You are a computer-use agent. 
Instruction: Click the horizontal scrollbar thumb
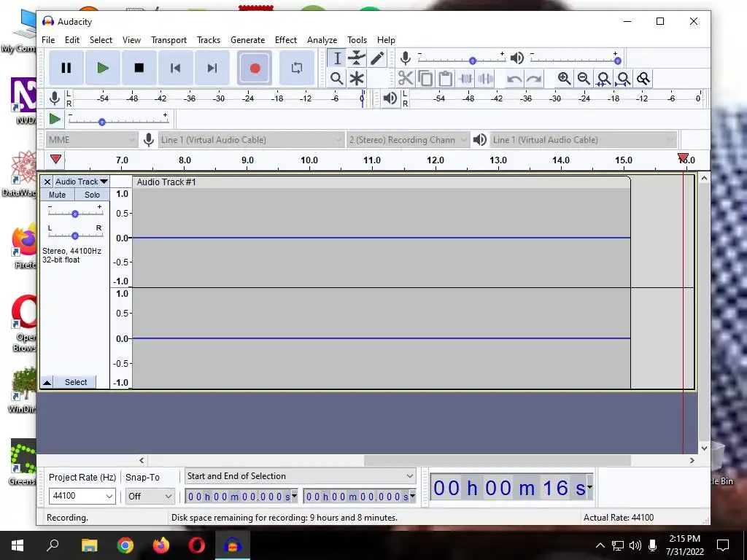[498, 461]
